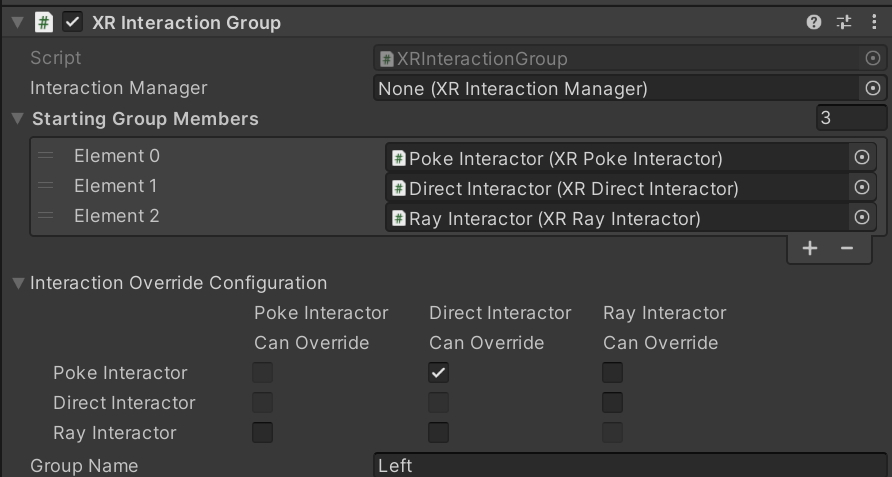Open component help reference icon
Image resolution: width=892 pixels, height=477 pixels.
814,22
